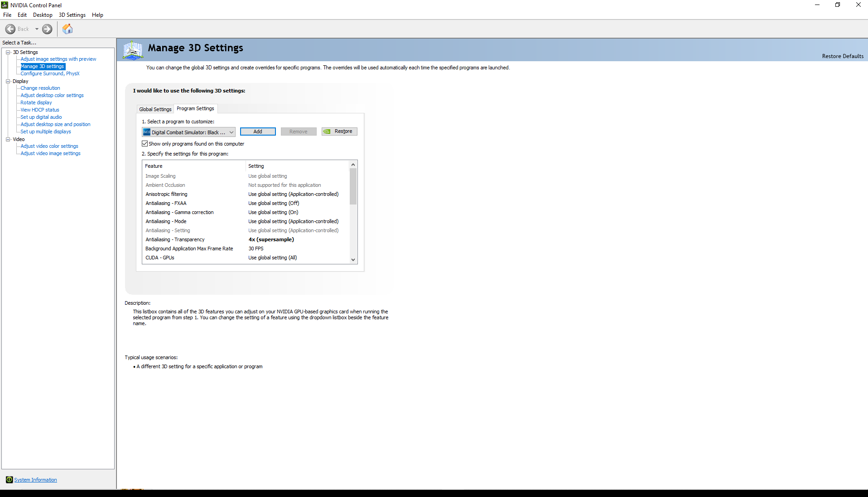Select the Program Settings tab

tap(195, 108)
